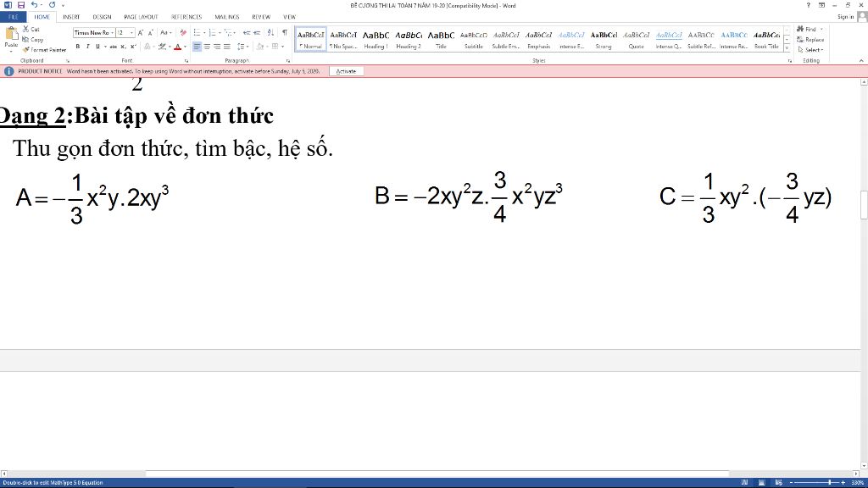Increase the paragraph indent
The image size is (868, 488).
[x=257, y=33]
